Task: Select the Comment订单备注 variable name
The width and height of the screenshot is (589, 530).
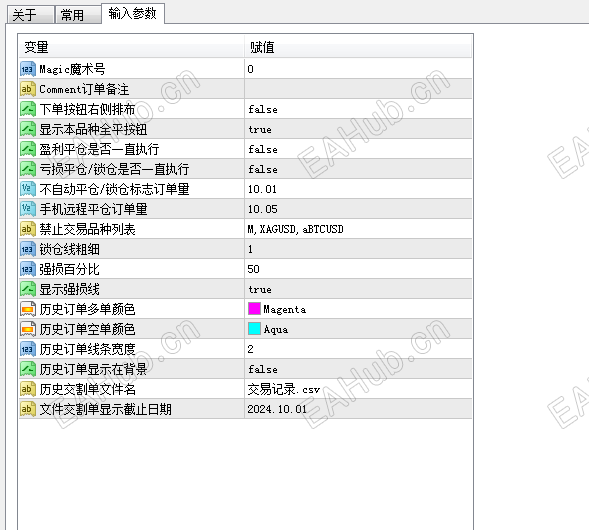Action: [x=84, y=89]
